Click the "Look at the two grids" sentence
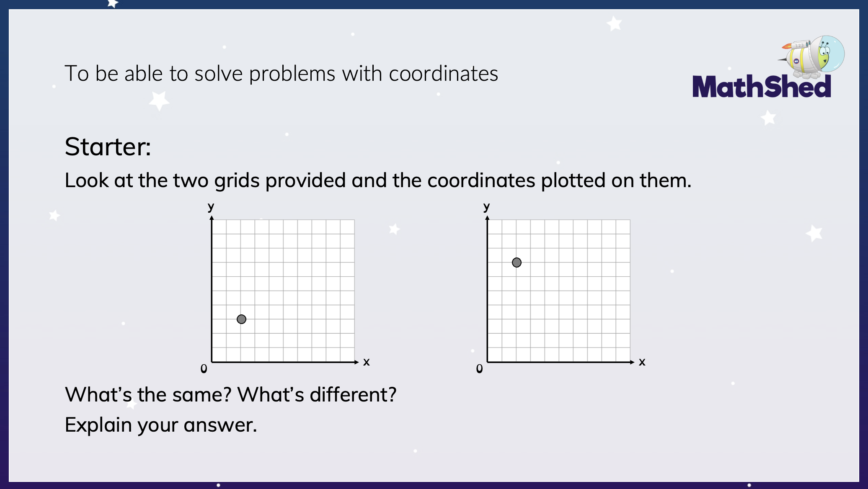Viewport: 868px width, 489px height. (x=377, y=180)
